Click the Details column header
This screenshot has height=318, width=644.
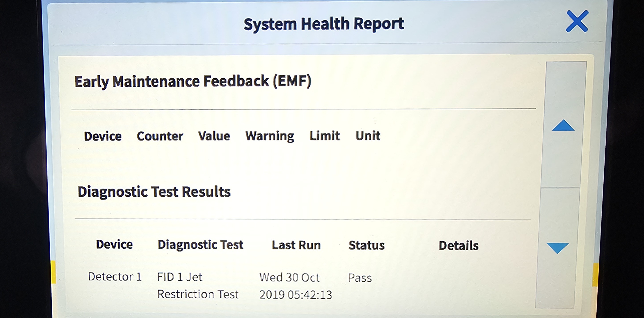pyautogui.click(x=459, y=246)
